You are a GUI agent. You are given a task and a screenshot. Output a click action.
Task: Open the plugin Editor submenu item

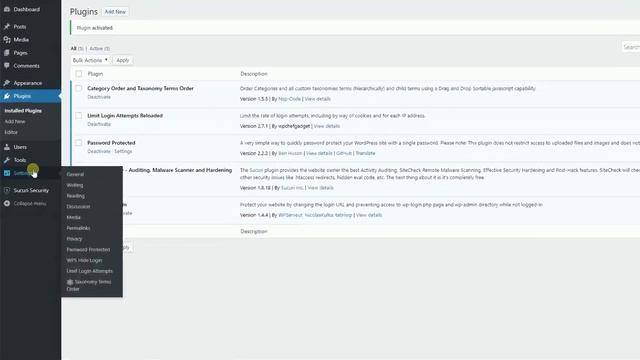click(x=11, y=132)
